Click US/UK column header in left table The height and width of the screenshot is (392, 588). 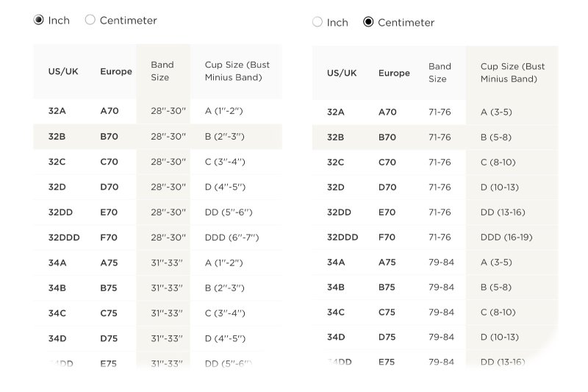point(63,71)
